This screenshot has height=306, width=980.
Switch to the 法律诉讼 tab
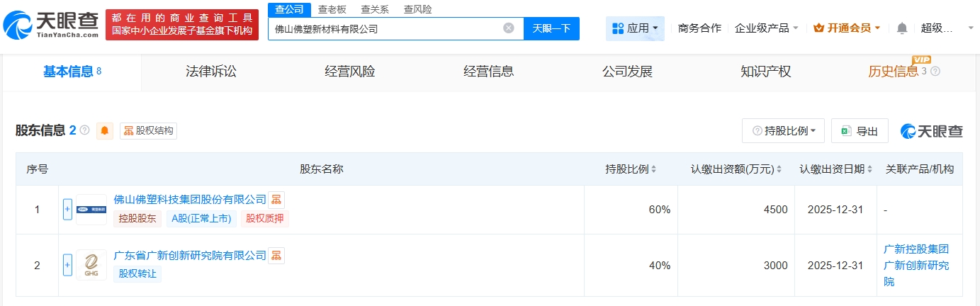[210, 72]
